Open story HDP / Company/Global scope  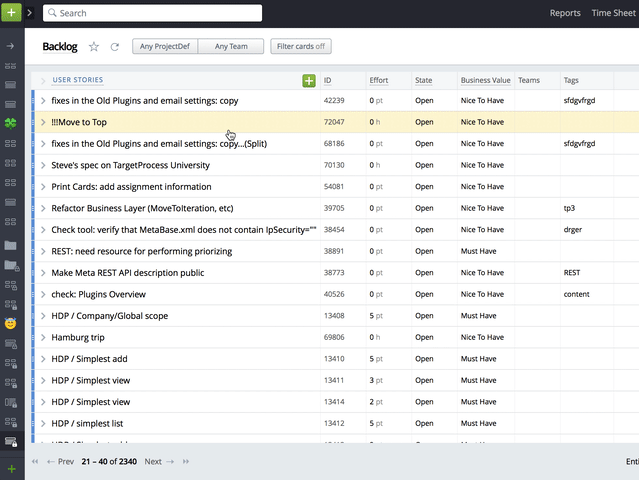coord(110,316)
